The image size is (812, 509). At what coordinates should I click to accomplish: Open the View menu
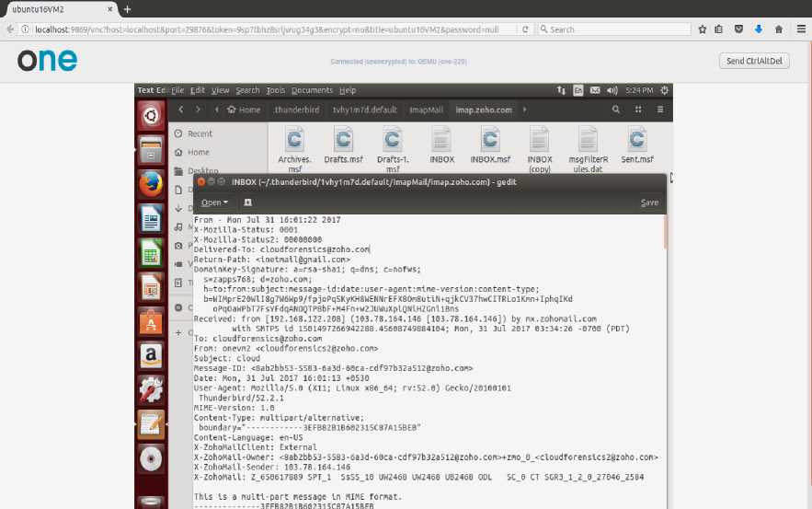[x=220, y=90]
